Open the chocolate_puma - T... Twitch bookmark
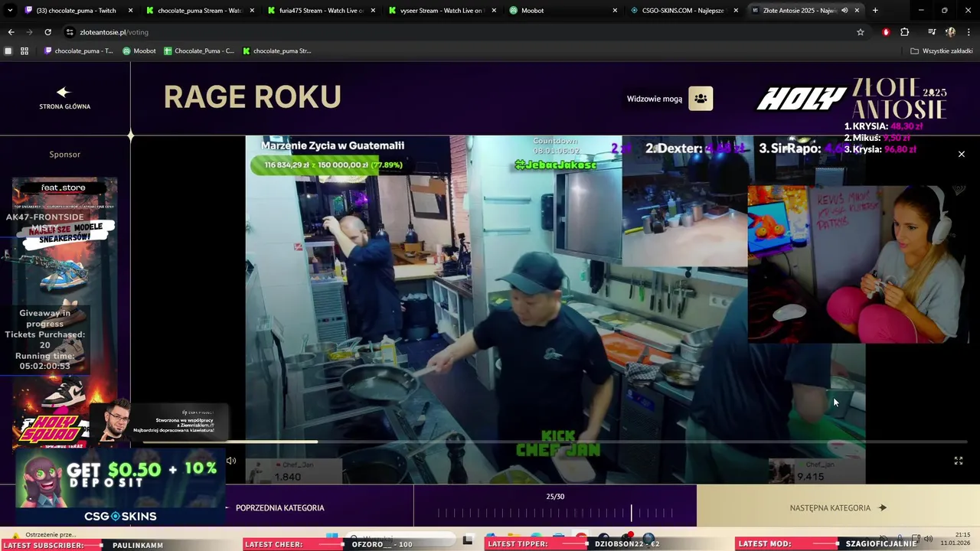Image resolution: width=980 pixels, height=551 pixels. coord(79,51)
